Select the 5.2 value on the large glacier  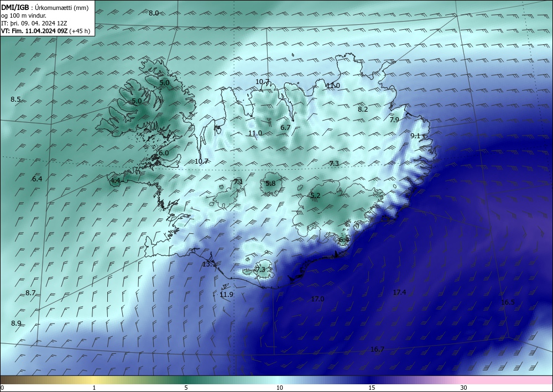pos(315,196)
